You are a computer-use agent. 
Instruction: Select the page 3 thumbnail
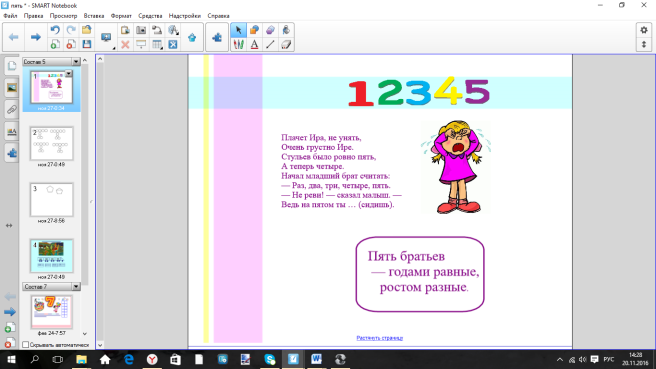point(51,200)
